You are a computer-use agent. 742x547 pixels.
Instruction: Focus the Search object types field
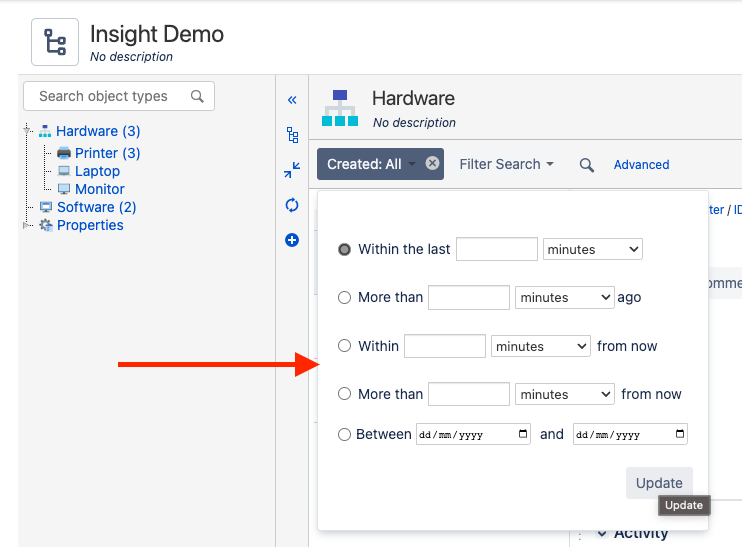119,96
